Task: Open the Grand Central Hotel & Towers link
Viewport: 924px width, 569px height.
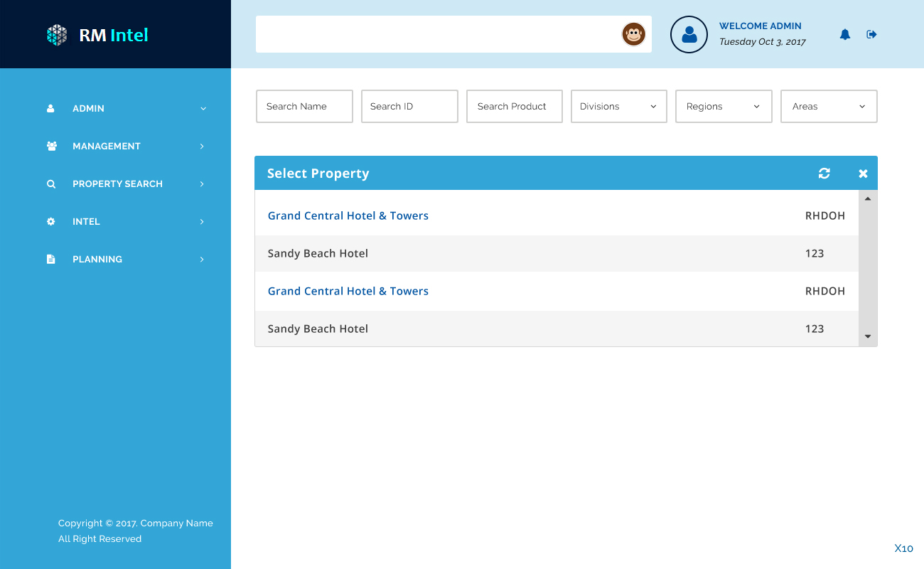Action: click(x=348, y=216)
